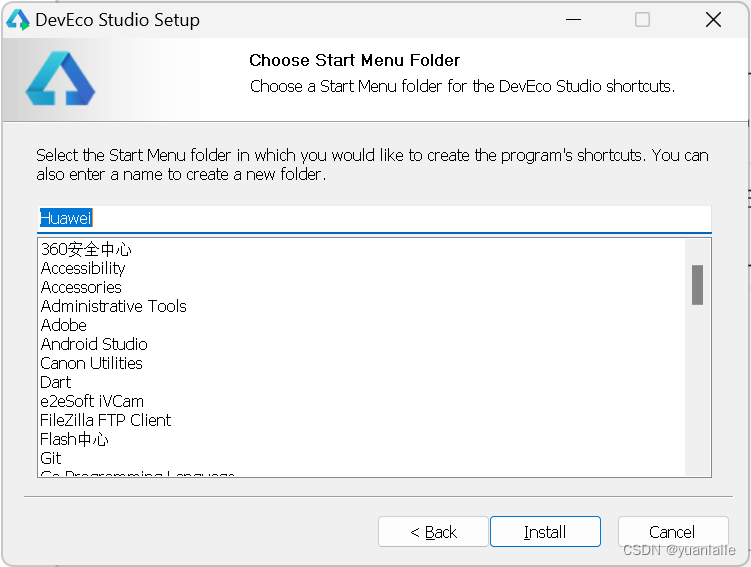Close the DevEco Studio Setup window

713,20
